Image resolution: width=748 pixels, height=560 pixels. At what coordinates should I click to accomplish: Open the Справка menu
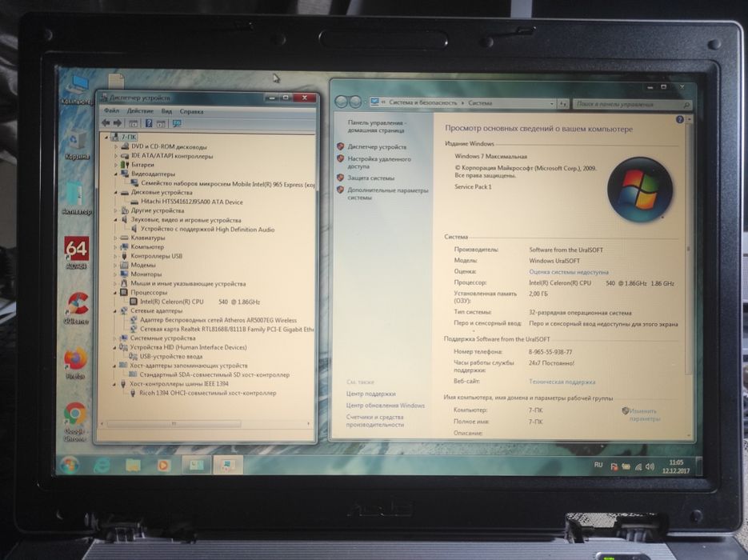(192, 111)
